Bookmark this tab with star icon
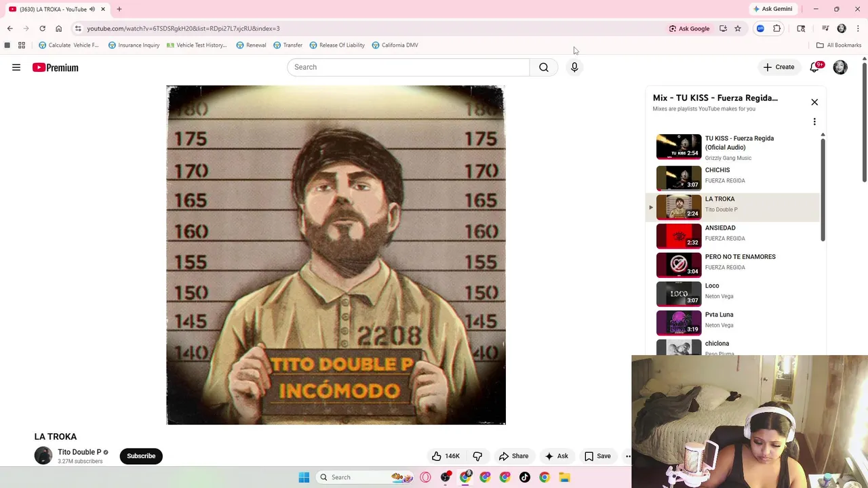 pyautogui.click(x=738, y=28)
